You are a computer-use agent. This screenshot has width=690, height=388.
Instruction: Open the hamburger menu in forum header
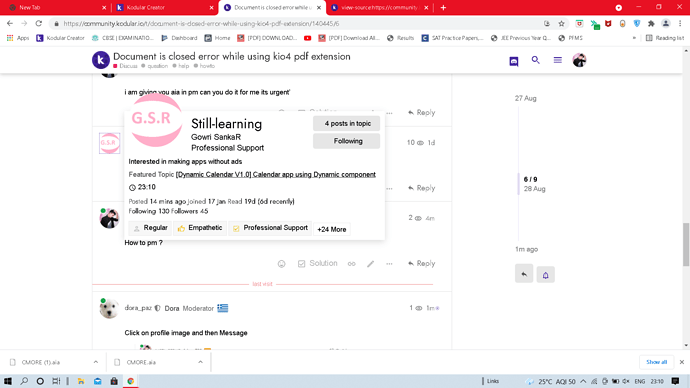558,60
